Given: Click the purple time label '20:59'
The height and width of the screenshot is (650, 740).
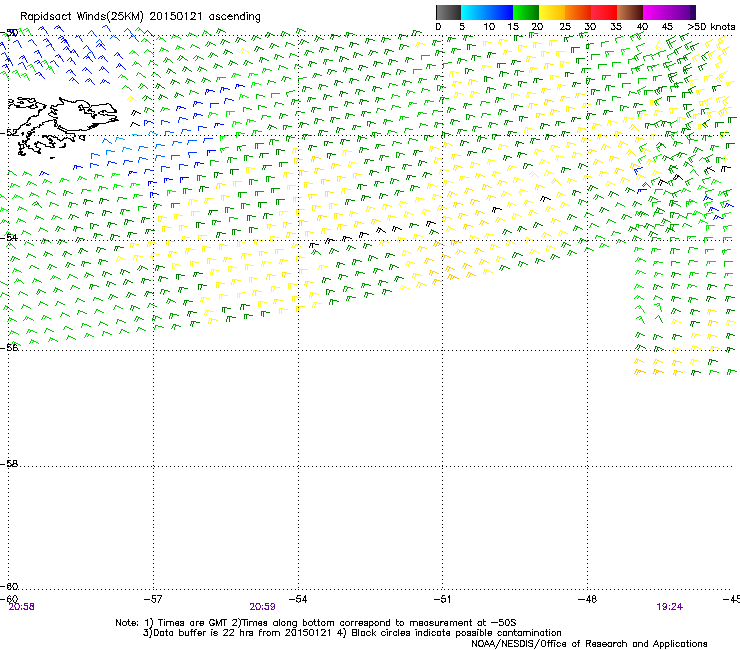Looking at the screenshot, I should pyautogui.click(x=262, y=607).
